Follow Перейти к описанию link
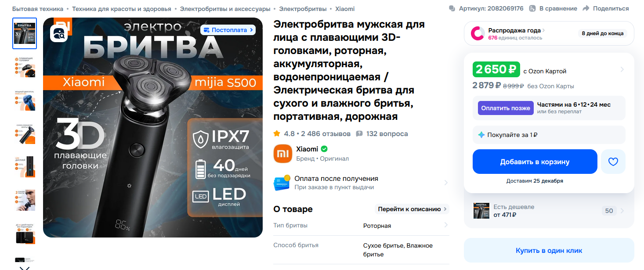This screenshot has width=644, height=270. pos(412,209)
